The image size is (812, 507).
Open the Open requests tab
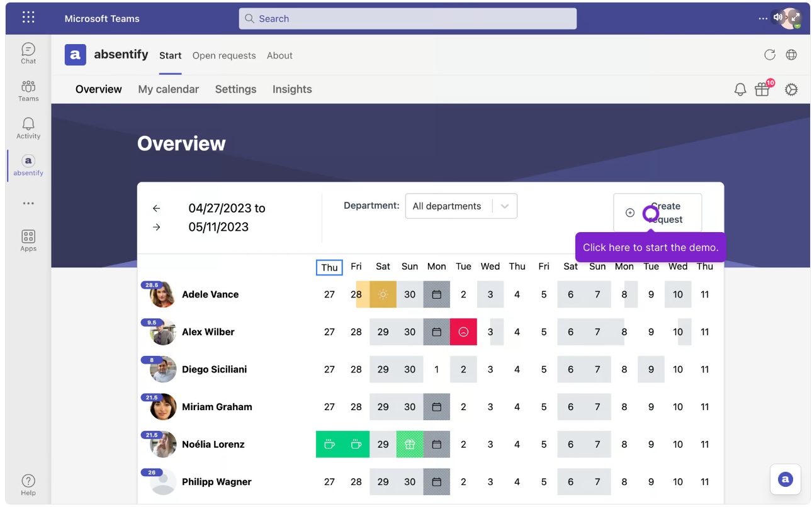223,55
